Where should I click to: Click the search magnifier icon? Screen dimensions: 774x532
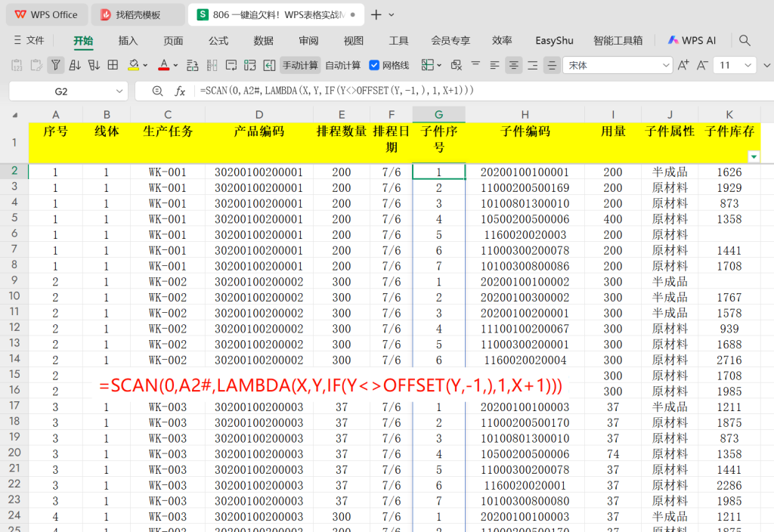pos(745,41)
